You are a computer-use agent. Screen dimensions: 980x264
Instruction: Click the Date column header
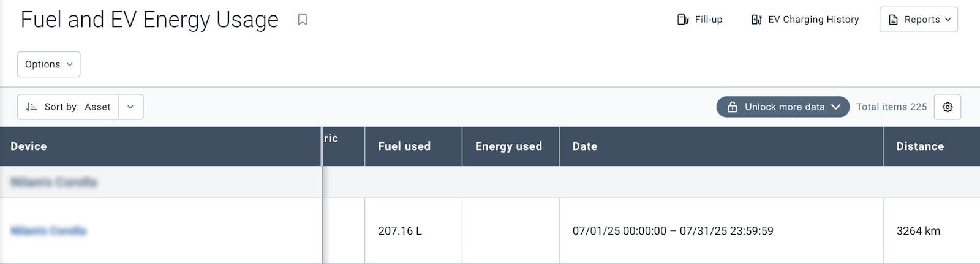tap(584, 146)
